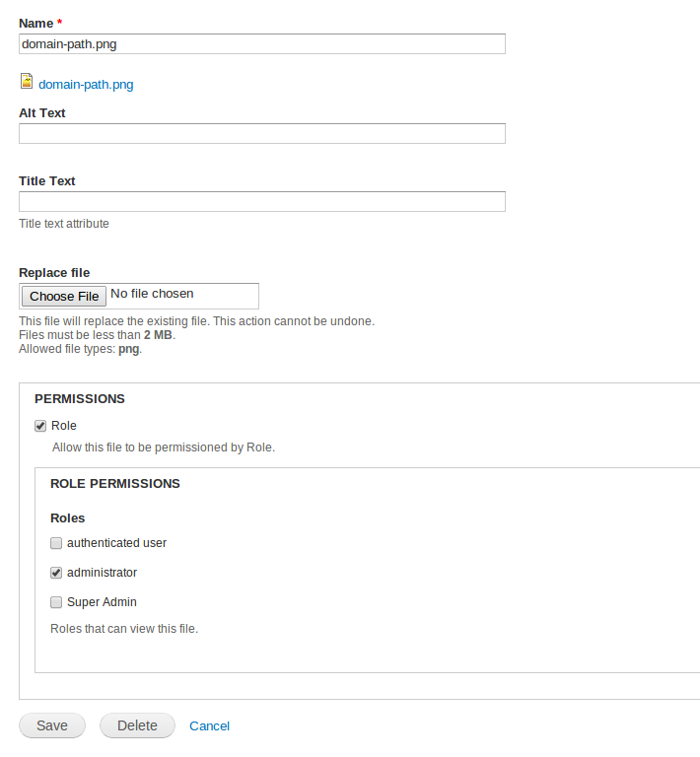Image resolution: width=700 pixels, height=757 pixels.
Task: Enable the authenticated user role checkbox
Action: (56, 543)
